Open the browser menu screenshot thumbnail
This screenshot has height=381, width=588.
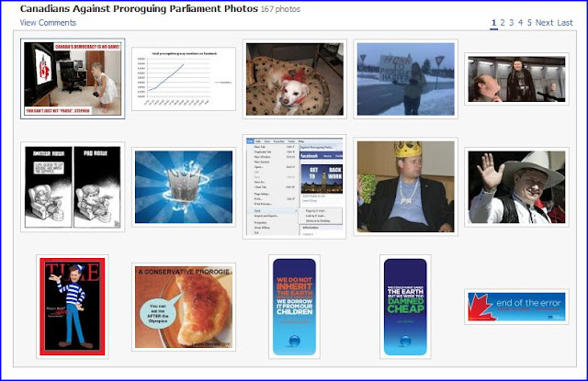(x=294, y=187)
